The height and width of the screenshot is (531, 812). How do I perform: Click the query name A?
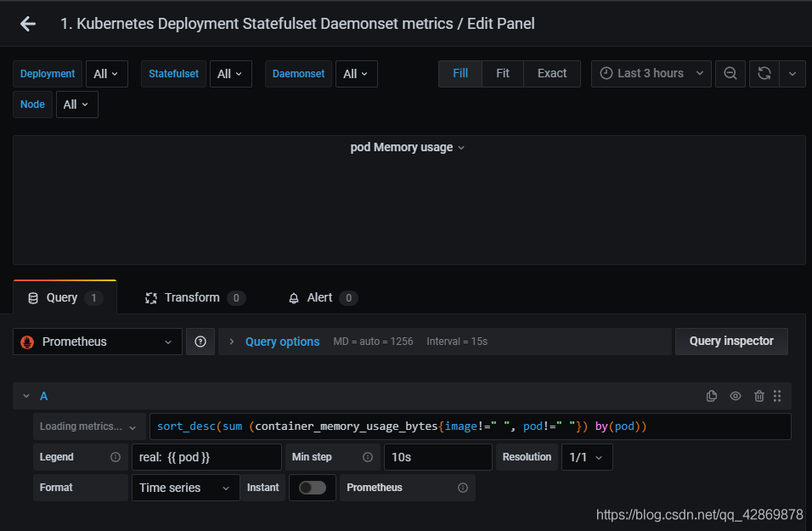pos(44,396)
